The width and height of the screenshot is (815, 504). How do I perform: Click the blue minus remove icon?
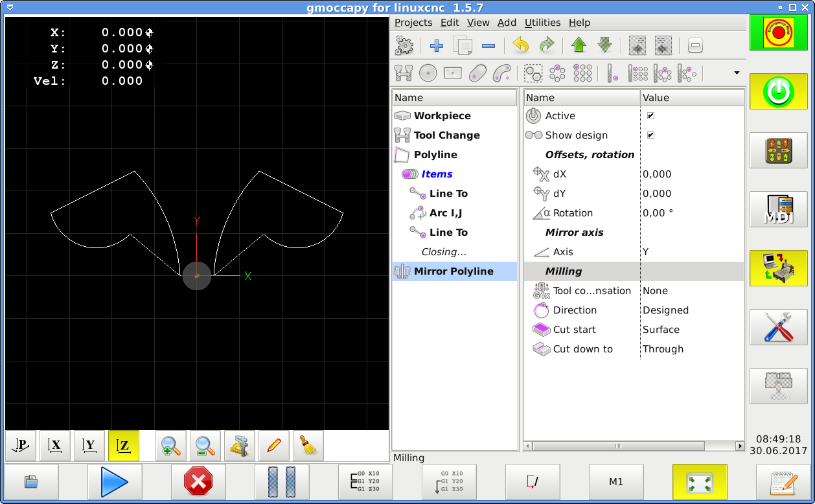[x=488, y=45]
